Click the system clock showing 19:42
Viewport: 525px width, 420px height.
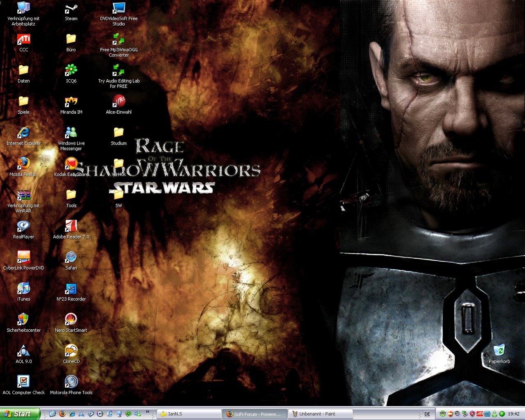click(514, 414)
